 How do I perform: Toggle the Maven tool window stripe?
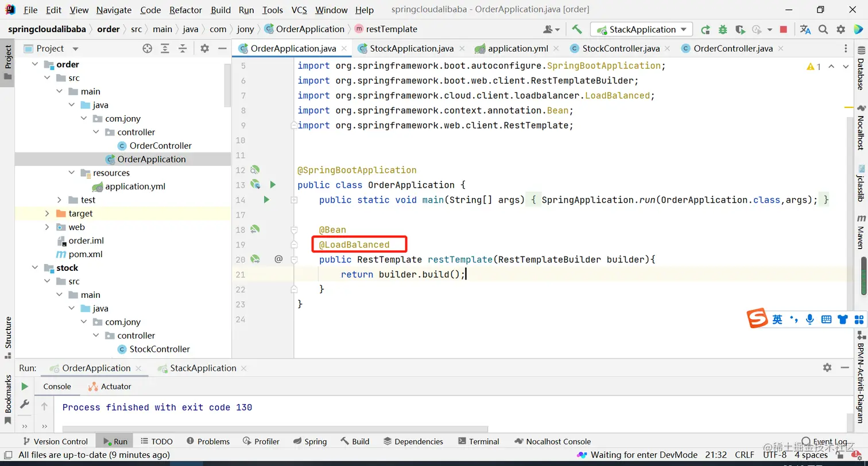pos(861,232)
